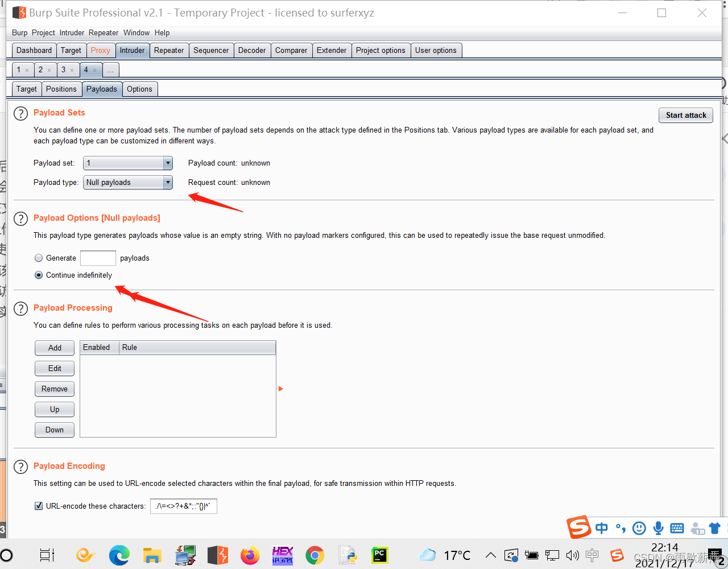Switch to the Options sub-tab
Viewport: 728px width, 569px height.
pos(139,89)
